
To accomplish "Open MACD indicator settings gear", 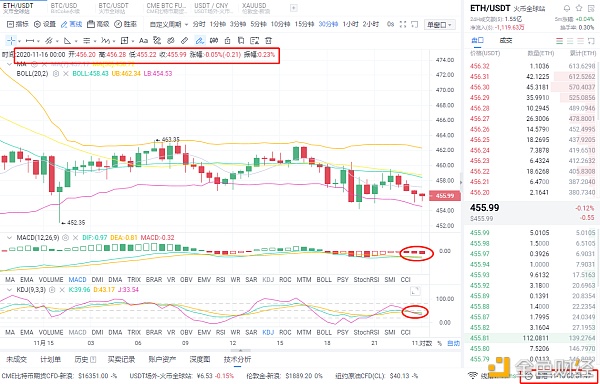I will point(65,238).
